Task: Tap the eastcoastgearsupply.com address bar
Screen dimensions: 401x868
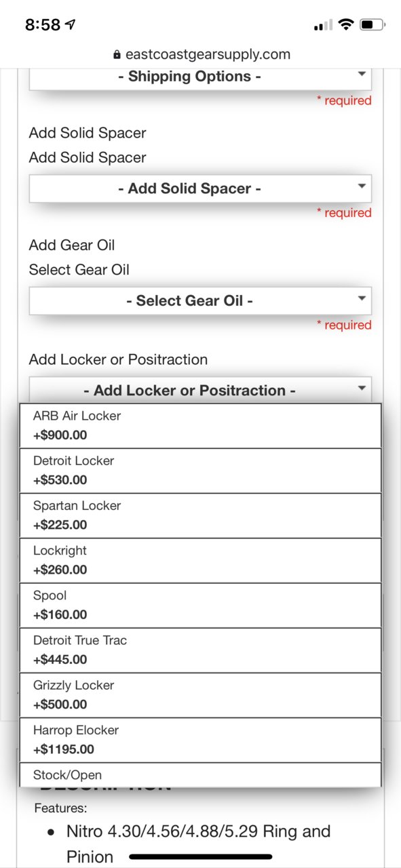Action: click(x=201, y=55)
